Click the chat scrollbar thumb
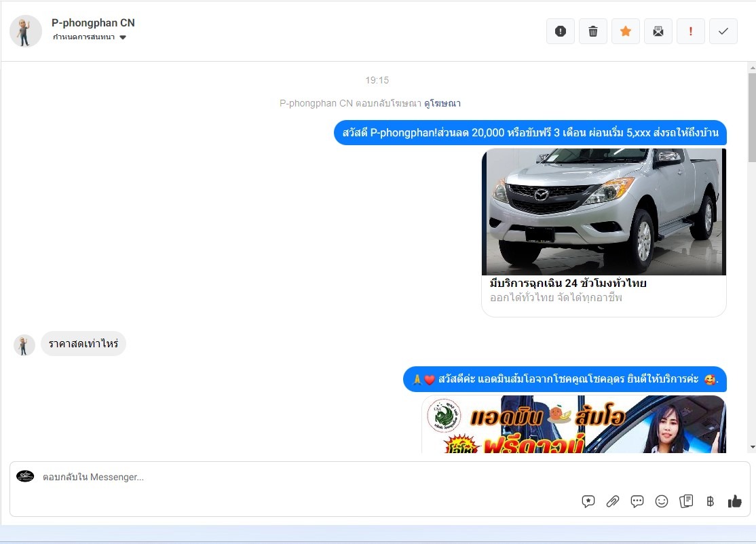Image resolution: width=756 pixels, height=544 pixels. pos(752,117)
